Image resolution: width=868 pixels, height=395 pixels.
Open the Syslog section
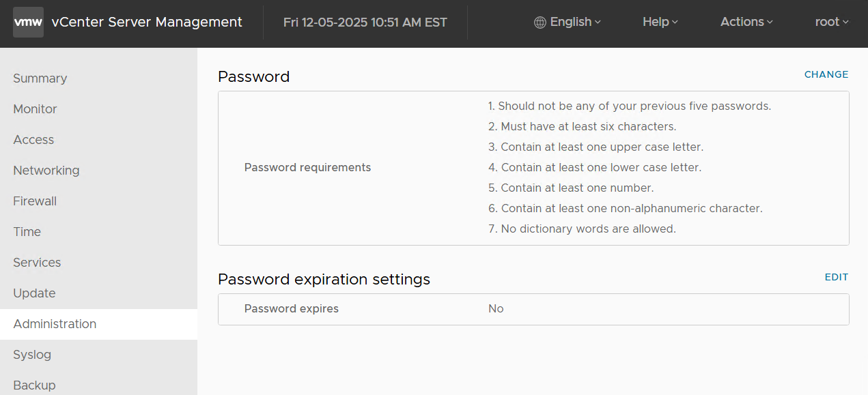[x=32, y=355]
